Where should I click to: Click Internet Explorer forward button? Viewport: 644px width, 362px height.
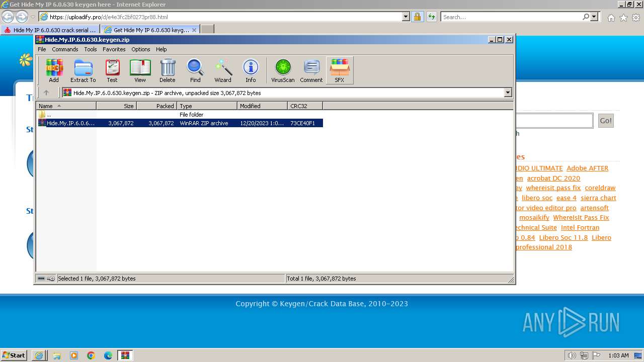pyautogui.click(x=22, y=17)
